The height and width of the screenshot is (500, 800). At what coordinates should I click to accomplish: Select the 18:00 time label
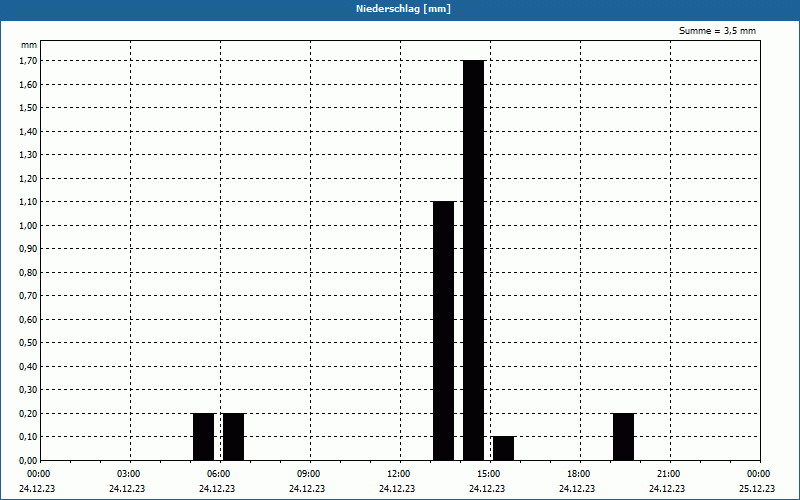(579, 474)
